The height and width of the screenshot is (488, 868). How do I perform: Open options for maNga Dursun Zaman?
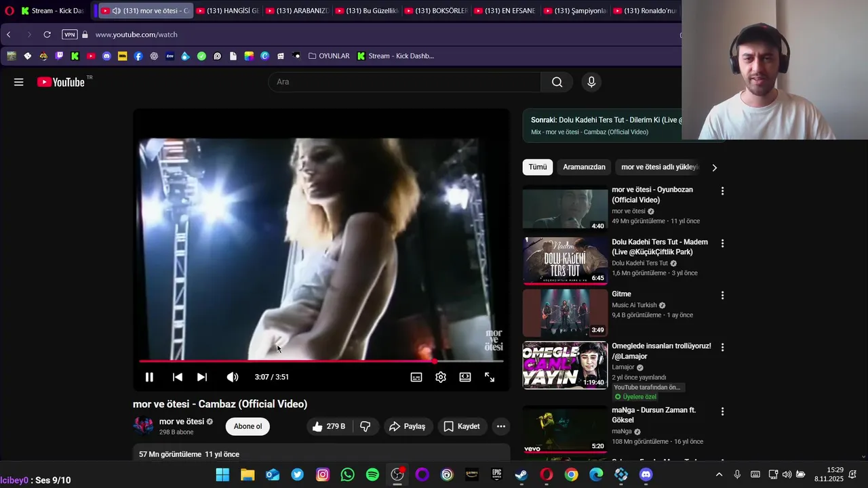722,411
